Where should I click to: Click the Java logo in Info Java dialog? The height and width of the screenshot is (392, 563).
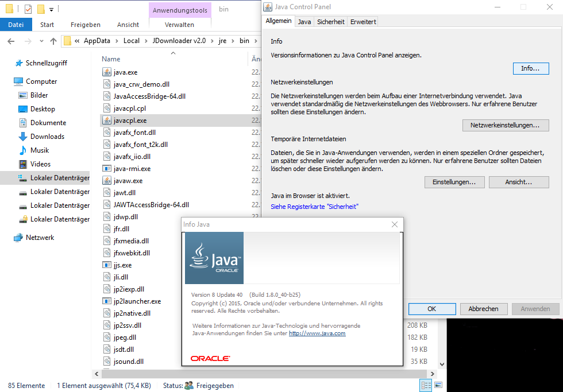point(214,258)
